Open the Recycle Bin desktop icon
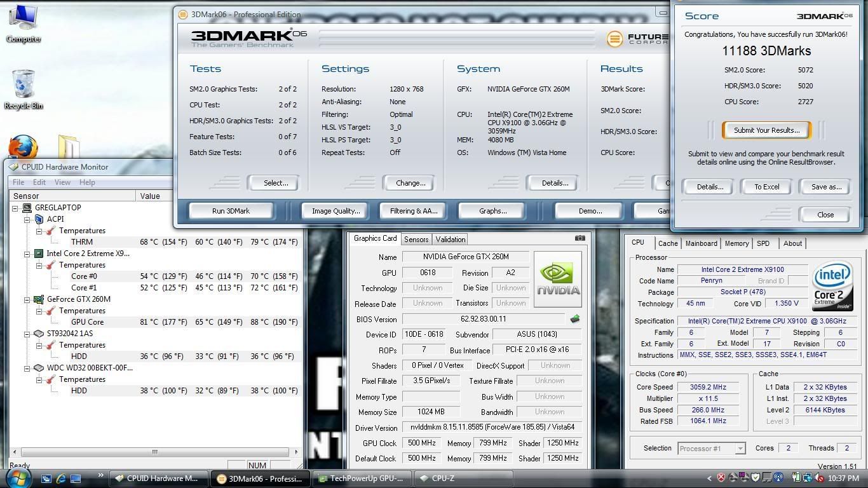 [23, 90]
